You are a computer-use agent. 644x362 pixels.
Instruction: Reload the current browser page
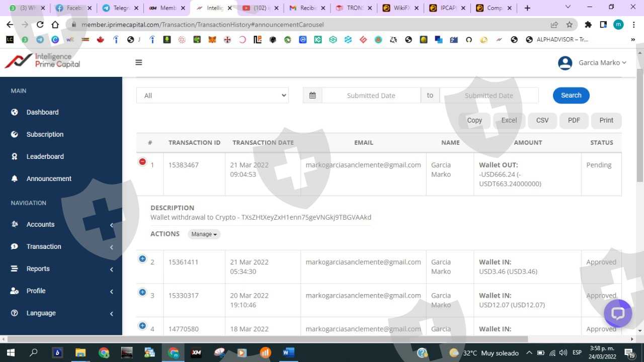40,25
